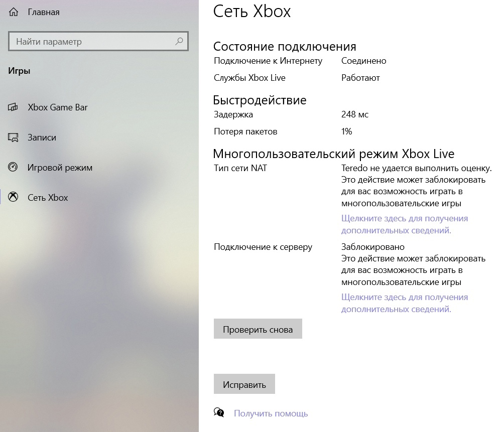The image size is (504, 432).
Task: Click the Игровой режим gauge icon
Action: [x=14, y=168]
